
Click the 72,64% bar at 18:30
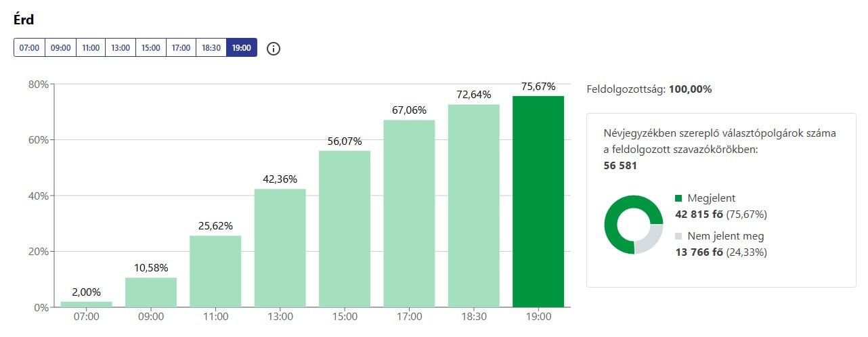click(x=474, y=206)
